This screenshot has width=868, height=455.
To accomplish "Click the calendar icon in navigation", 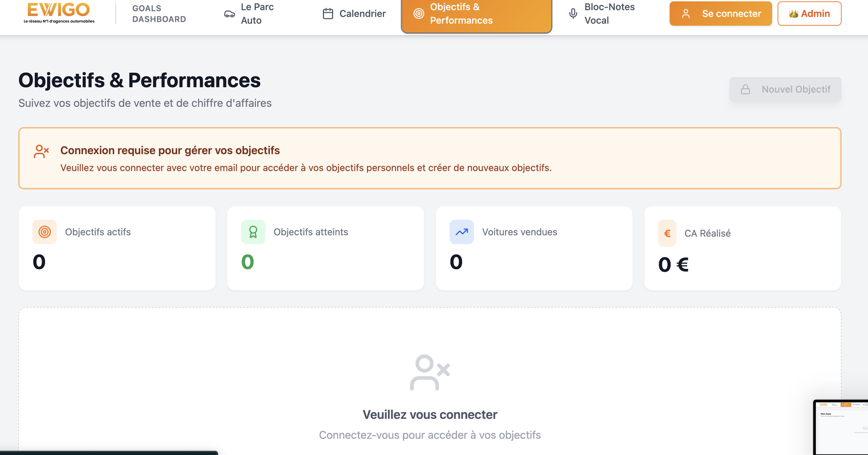I will coord(328,14).
